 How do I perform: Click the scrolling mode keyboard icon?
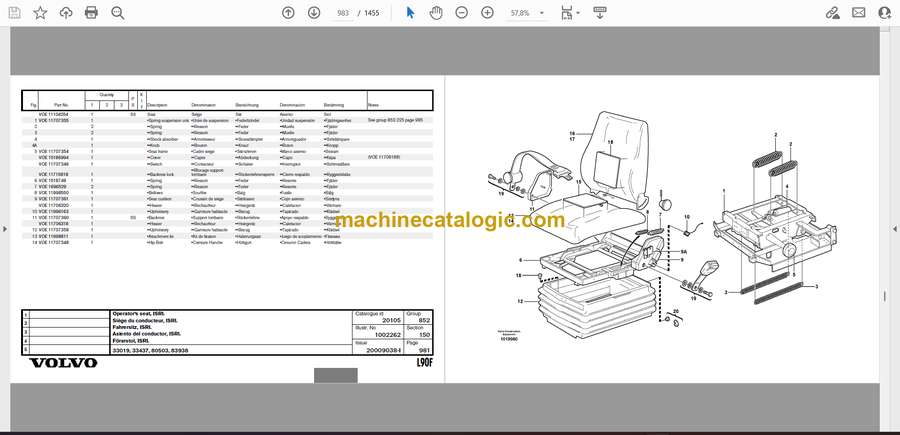pyautogui.click(x=600, y=13)
